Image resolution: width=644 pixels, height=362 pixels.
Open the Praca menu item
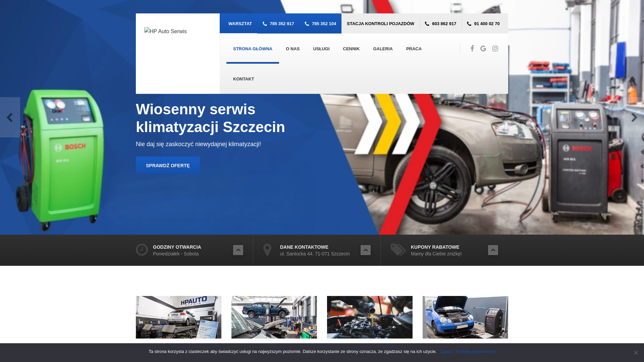click(x=414, y=49)
